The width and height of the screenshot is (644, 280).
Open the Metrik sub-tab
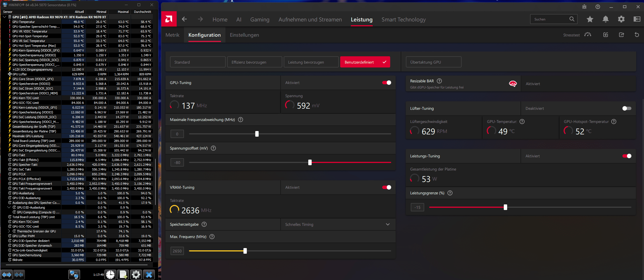click(x=172, y=35)
